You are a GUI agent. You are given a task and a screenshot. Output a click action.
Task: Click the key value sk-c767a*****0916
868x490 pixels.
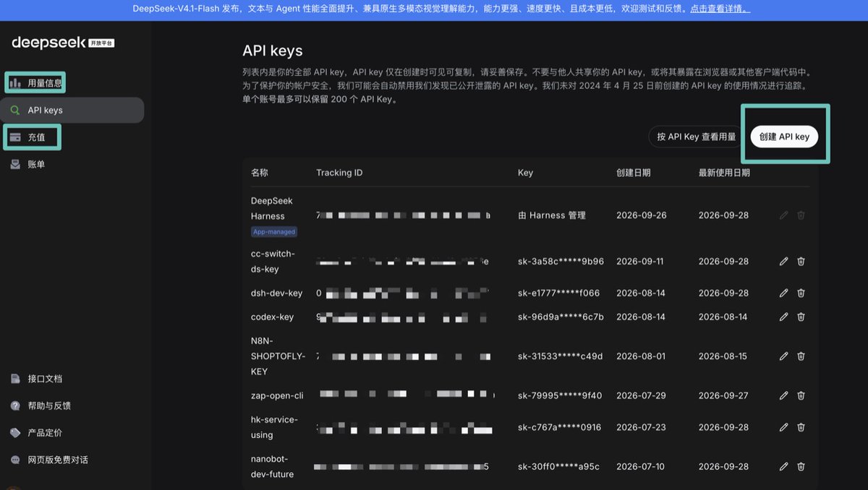tap(560, 428)
